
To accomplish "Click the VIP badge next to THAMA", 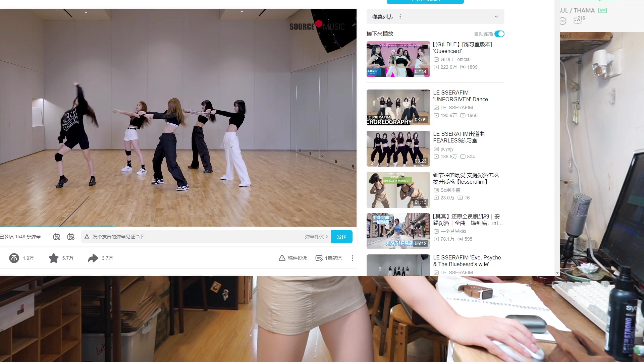I will pyautogui.click(x=602, y=10).
